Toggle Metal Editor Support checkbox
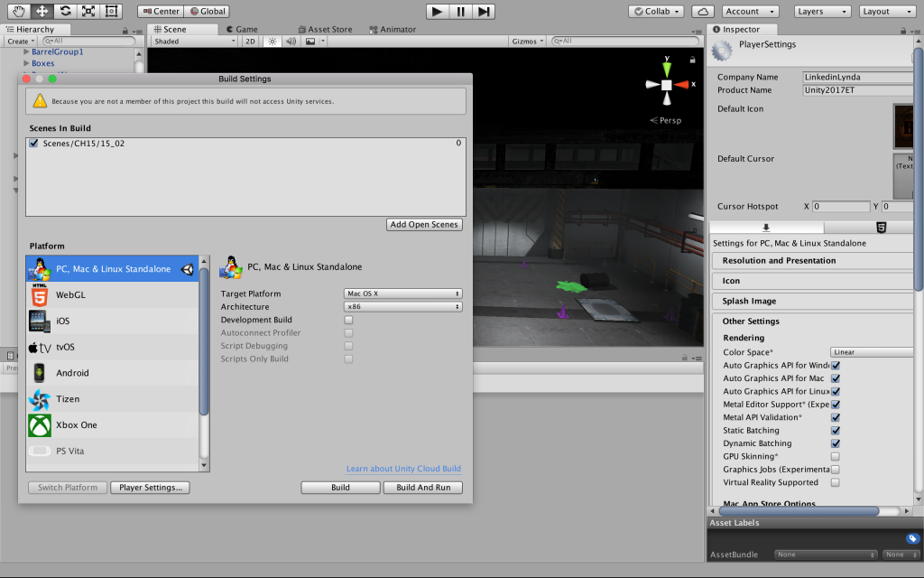Image resolution: width=924 pixels, height=578 pixels. (835, 405)
